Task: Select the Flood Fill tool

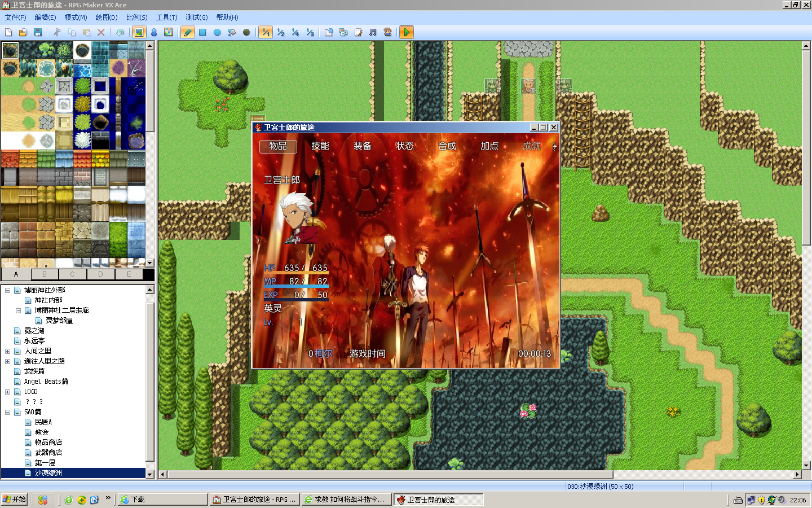Action: [232, 32]
